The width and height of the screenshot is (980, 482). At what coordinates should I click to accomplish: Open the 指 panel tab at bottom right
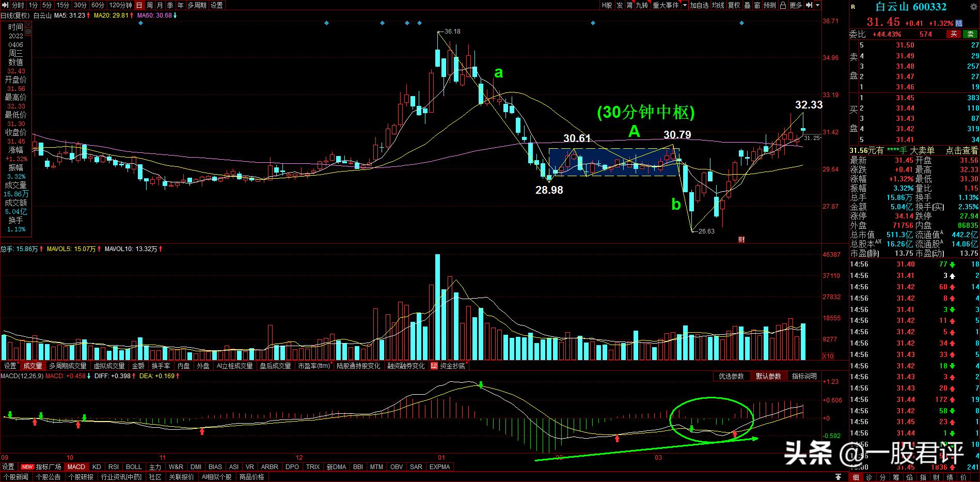(923, 477)
